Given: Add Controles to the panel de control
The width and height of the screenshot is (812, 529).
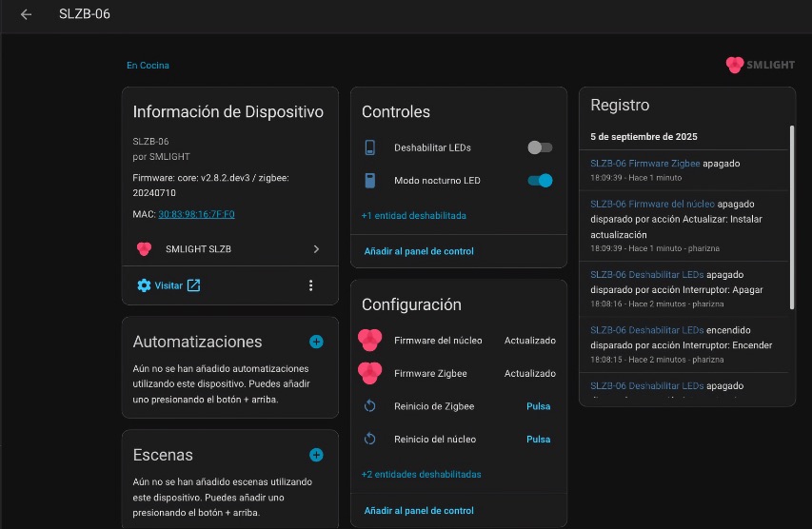Looking at the screenshot, I should pos(419,251).
